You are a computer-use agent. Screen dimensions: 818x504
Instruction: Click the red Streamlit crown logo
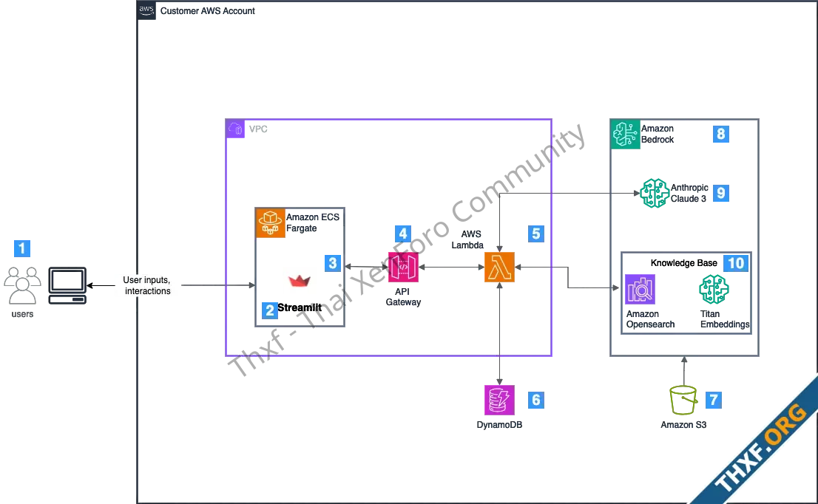(300, 280)
